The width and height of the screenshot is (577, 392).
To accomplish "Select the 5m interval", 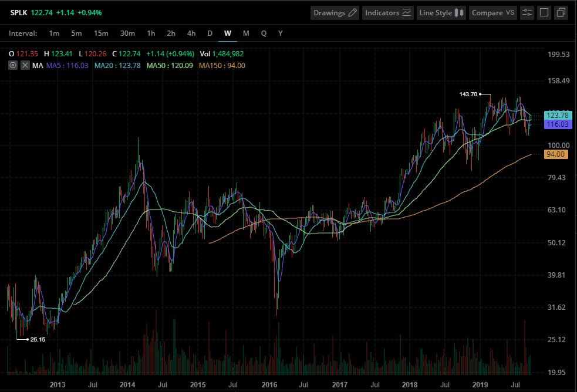I will click(76, 33).
